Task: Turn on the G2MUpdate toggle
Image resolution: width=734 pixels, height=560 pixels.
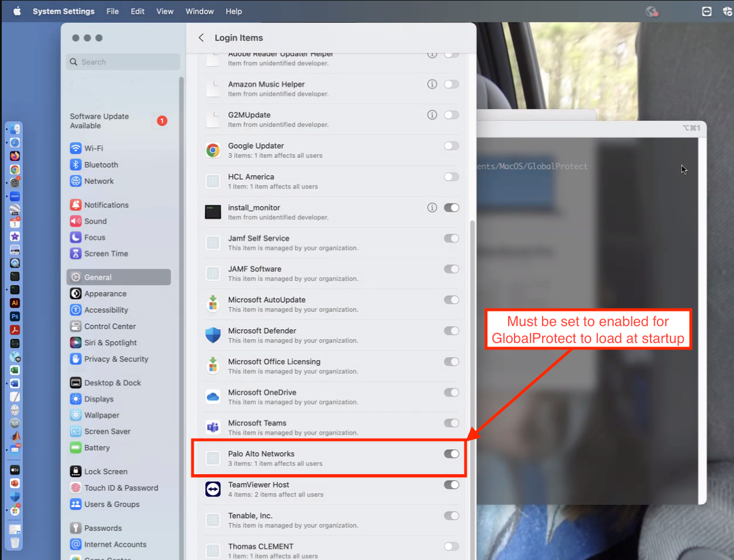Action: (x=451, y=115)
